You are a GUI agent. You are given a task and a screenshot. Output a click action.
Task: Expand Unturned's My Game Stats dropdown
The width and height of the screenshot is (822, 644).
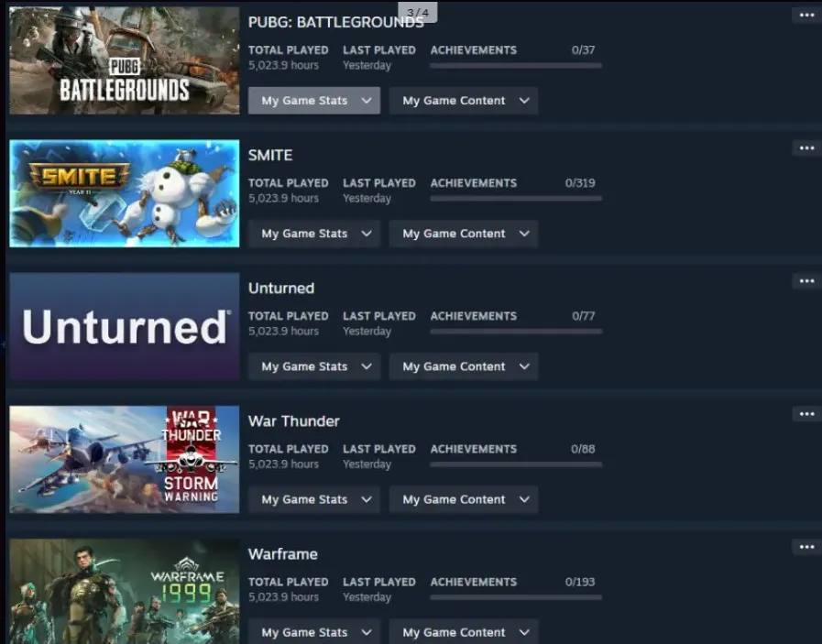pyautogui.click(x=313, y=366)
